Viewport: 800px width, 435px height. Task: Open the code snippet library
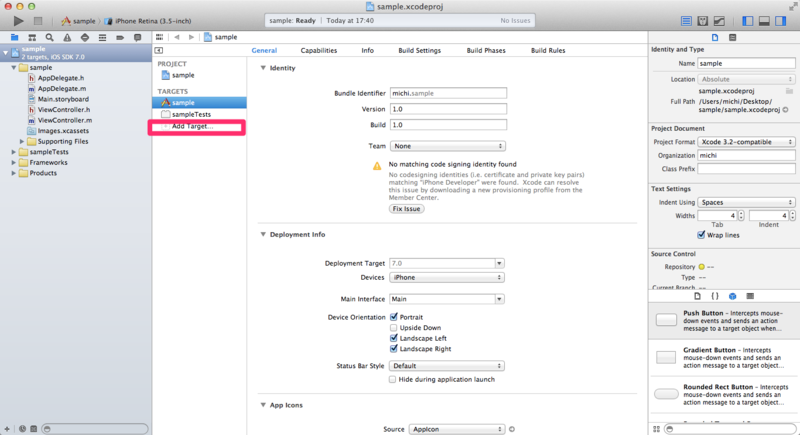point(715,296)
